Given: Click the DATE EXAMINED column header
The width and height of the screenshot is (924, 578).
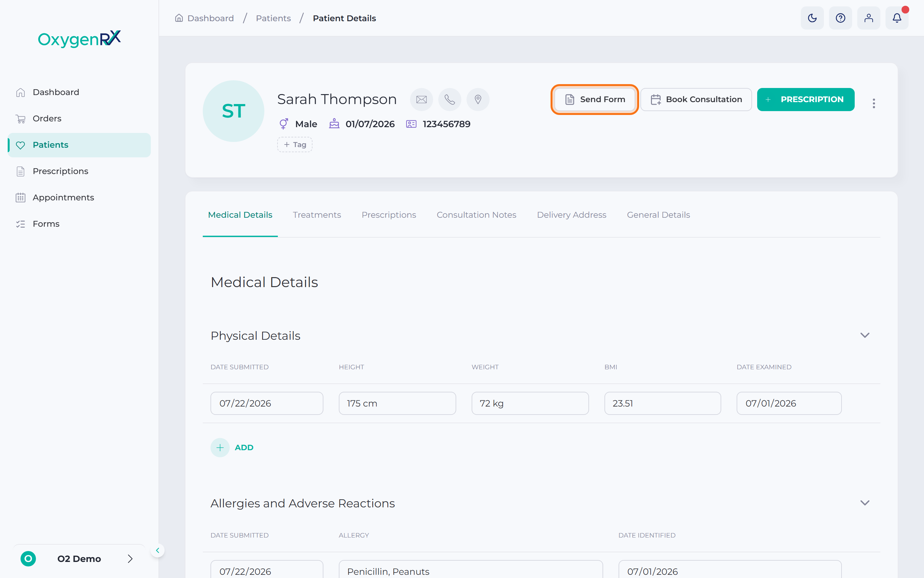Looking at the screenshot, I should click(764, 367).
